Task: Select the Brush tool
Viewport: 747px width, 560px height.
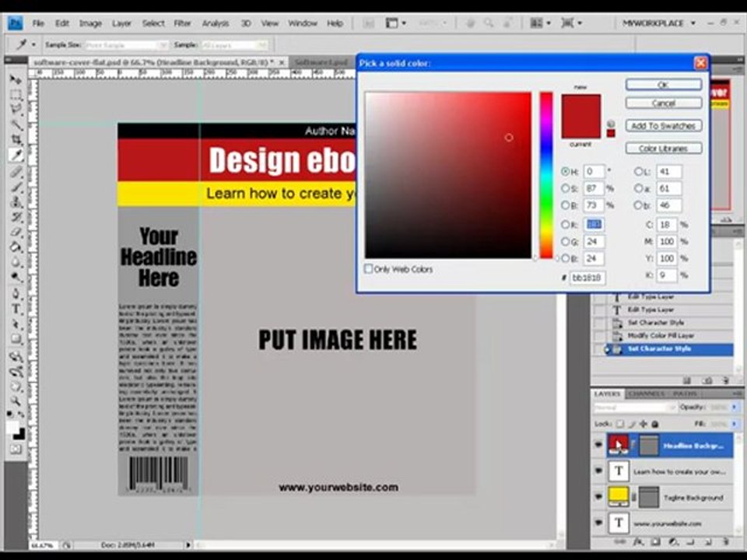Action: point(16,187)
